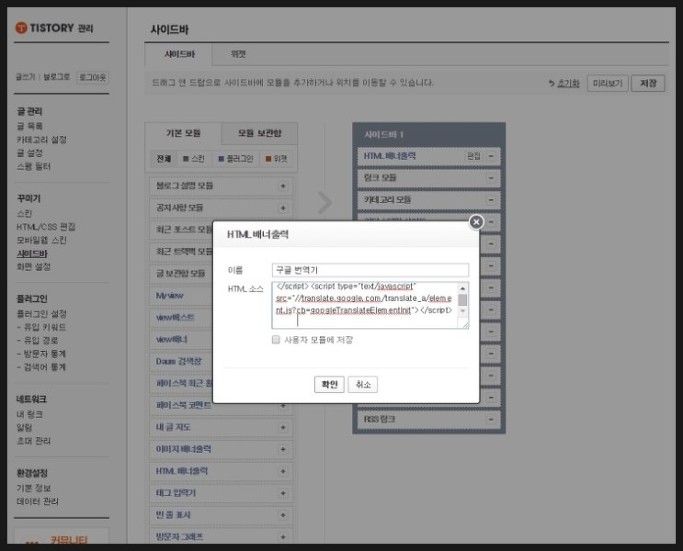Close the HTML 배너출력 dialog with X
683x551 pixels.
click(x=476, y=222)
